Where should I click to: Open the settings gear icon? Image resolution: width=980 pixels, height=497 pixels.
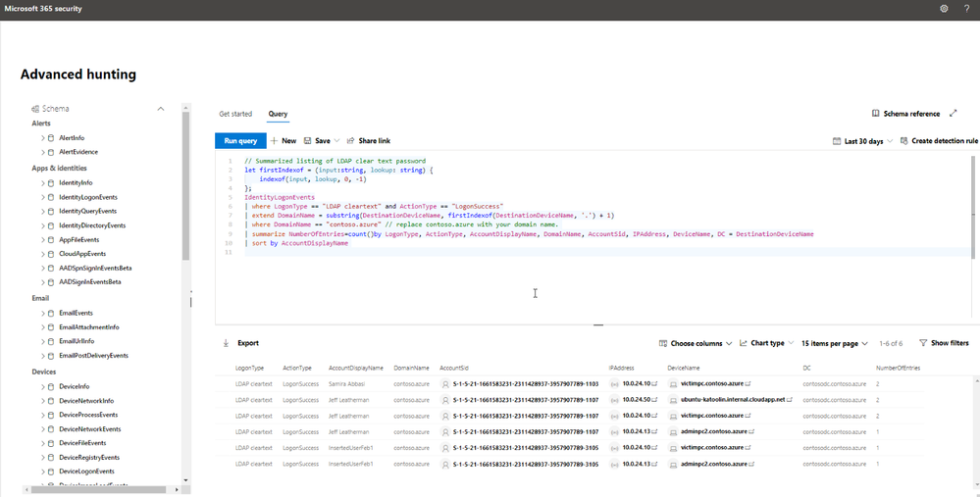[x=944, y=9]
